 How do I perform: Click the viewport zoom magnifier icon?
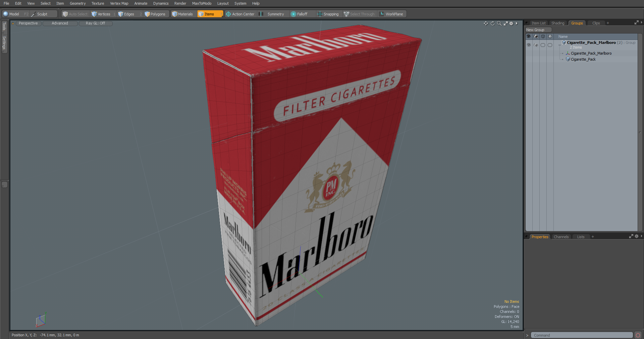pyautogui.click(x=499, y=23)
